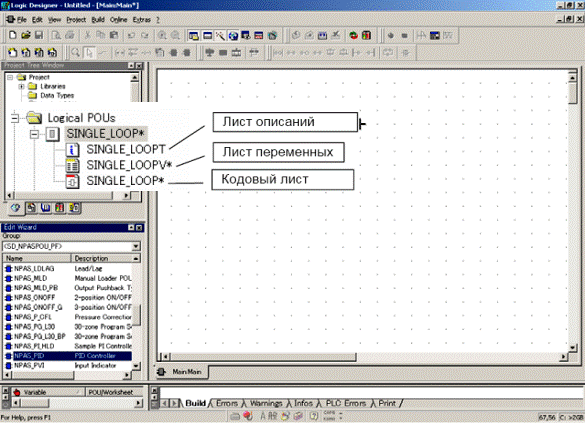Create a new project with New icon
Image resolution: width=585 pixels, height=423 pixels.
pyautogui.click(x=13, y=35)
